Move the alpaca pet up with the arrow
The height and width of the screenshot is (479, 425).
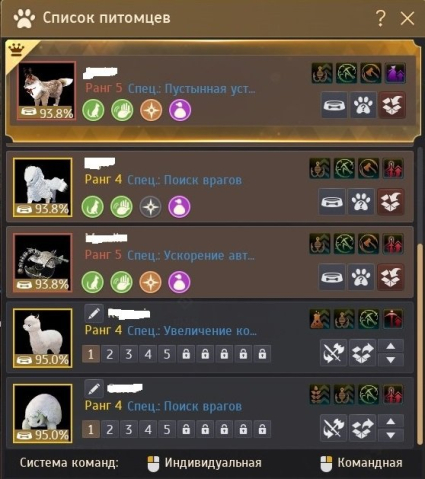point(391,346)
